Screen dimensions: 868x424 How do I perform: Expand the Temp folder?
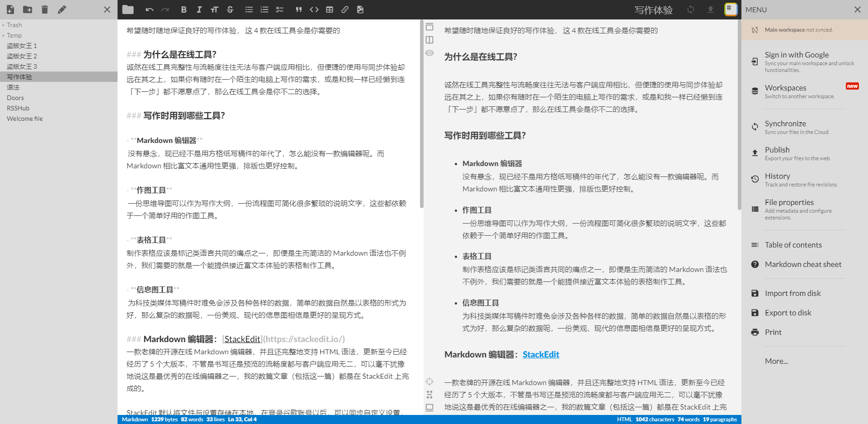click(x=14, y=35)
